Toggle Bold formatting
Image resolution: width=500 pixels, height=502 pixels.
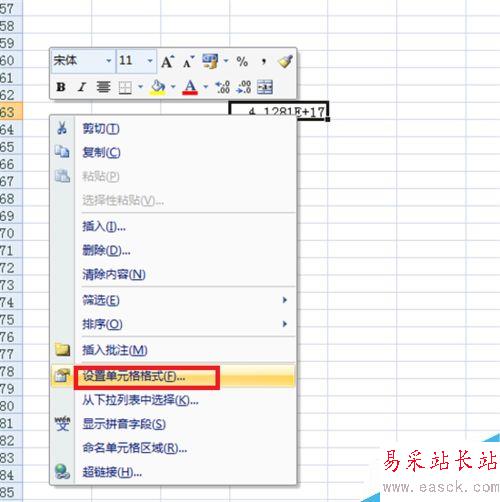[x=61, y=87]
